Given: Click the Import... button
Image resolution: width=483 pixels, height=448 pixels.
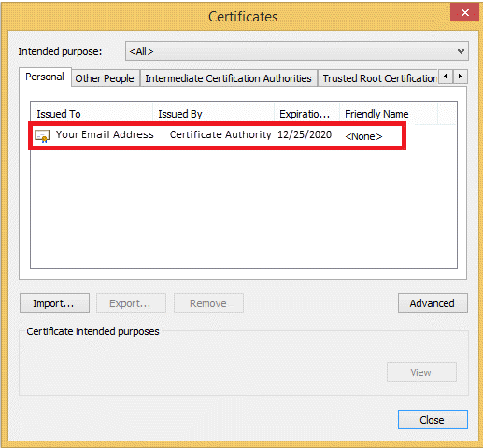Looking at the screenshot, I should point(54,303).
